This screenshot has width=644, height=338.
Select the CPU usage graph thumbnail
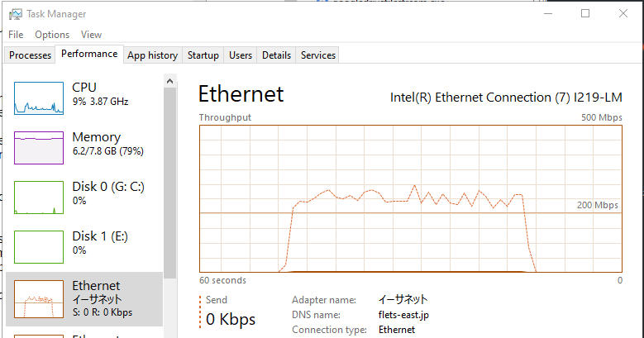pyautogui.click(x=39, y=98)
